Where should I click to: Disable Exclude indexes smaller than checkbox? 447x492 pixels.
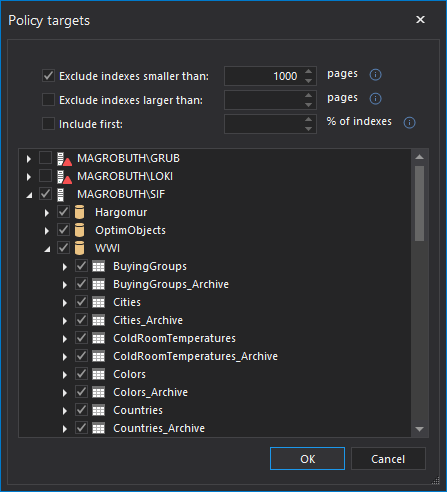point(48,75)
